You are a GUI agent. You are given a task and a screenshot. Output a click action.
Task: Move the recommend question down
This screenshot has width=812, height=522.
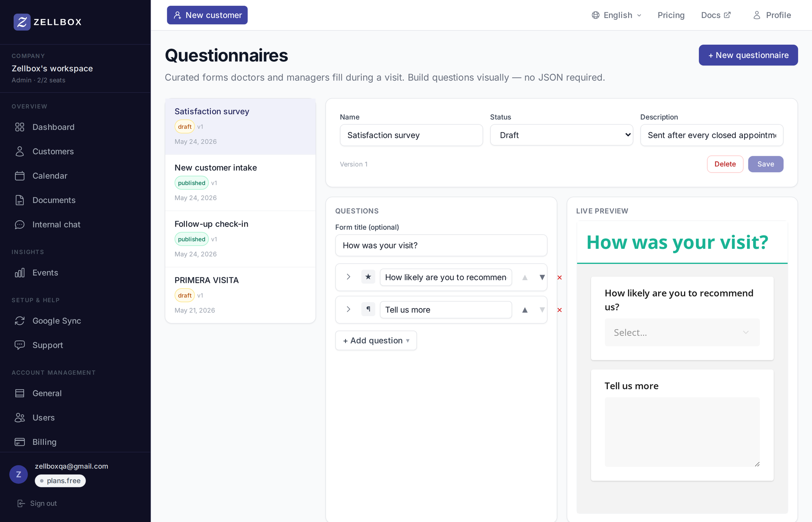[x=542, y=277]
